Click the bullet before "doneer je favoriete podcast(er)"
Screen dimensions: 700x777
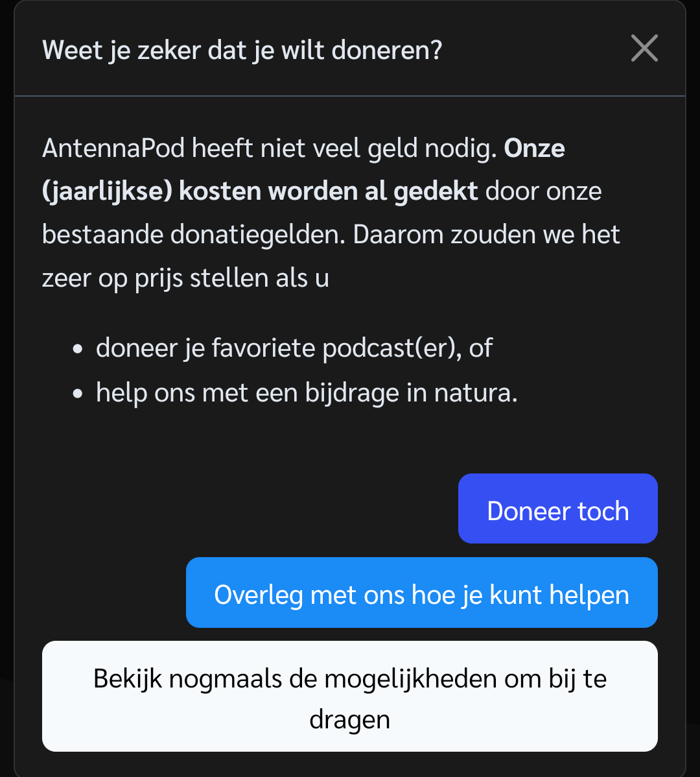78,349
